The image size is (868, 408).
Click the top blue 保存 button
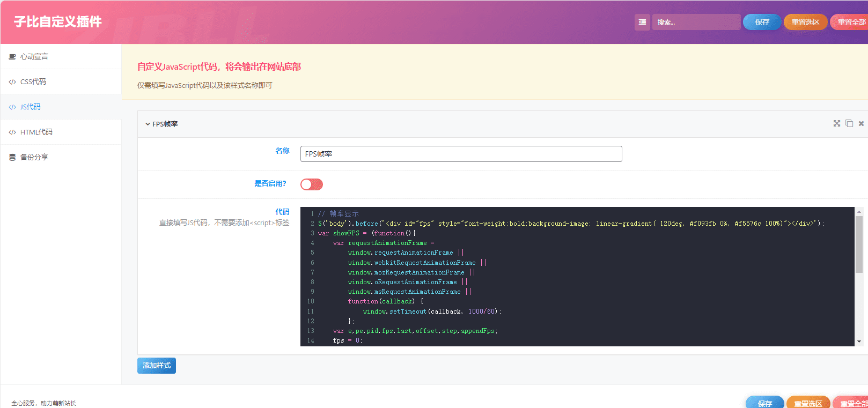click(762, 22)
